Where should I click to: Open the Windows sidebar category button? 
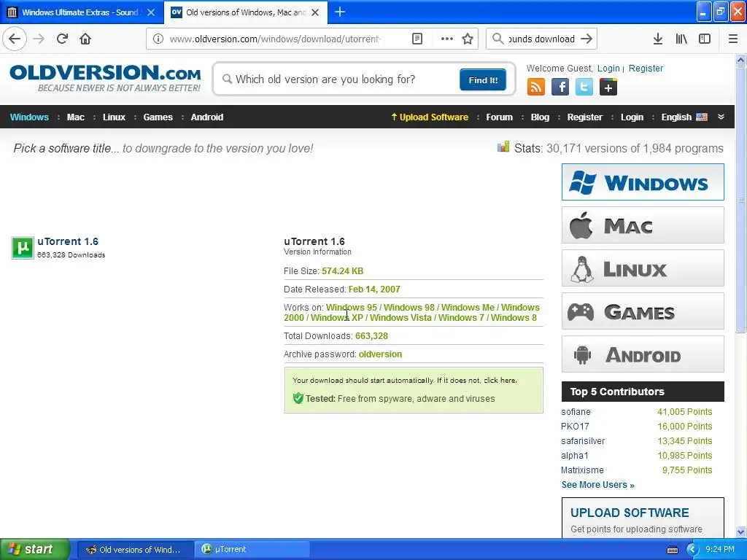(643, 182)
